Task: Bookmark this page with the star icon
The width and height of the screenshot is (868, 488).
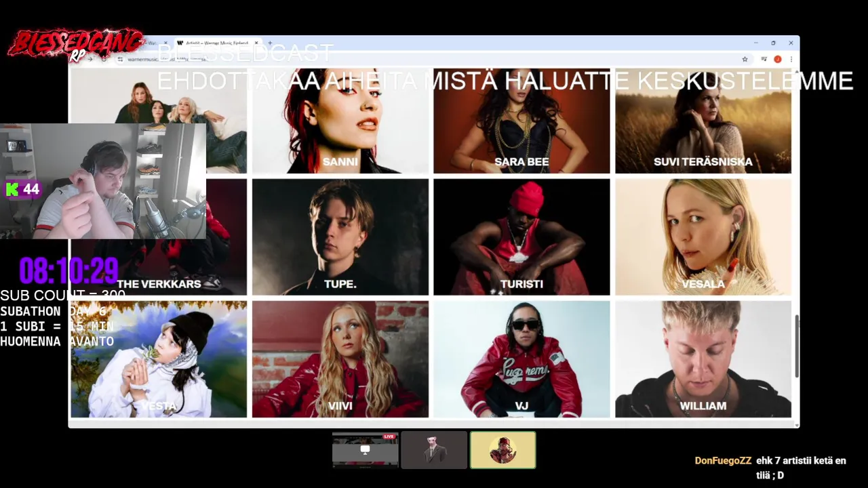Action: 745,59
